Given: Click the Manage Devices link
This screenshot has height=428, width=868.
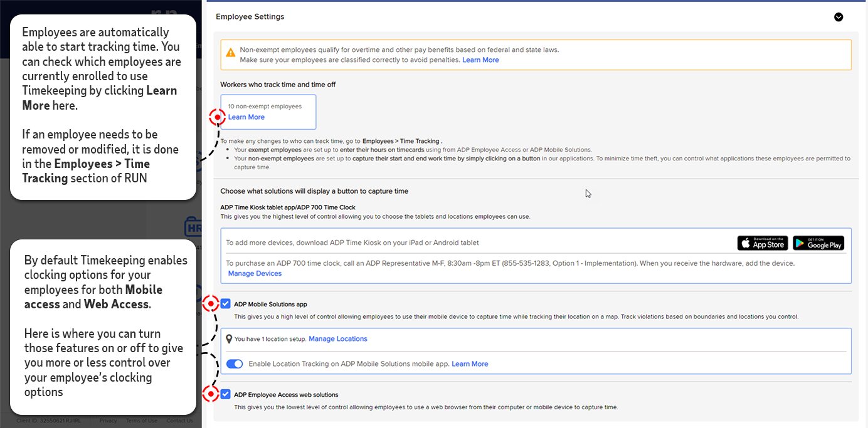Looking at the screenshot, I should tap(255, 273).
